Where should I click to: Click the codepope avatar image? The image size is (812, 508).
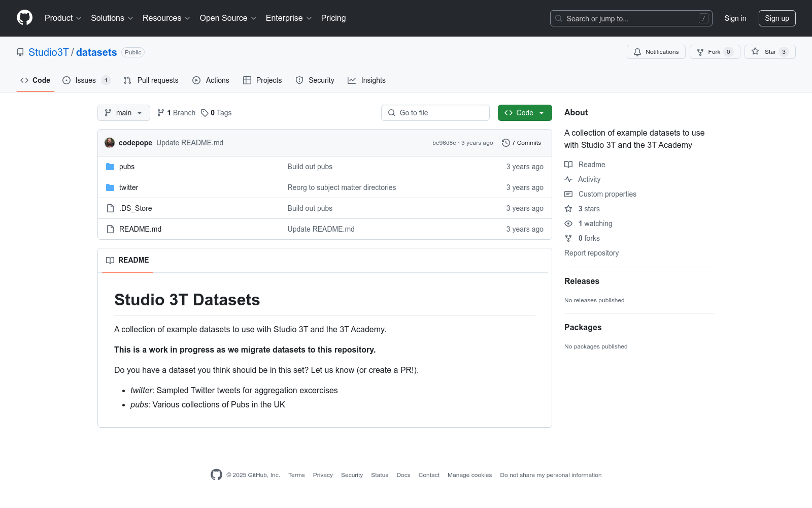110,143
